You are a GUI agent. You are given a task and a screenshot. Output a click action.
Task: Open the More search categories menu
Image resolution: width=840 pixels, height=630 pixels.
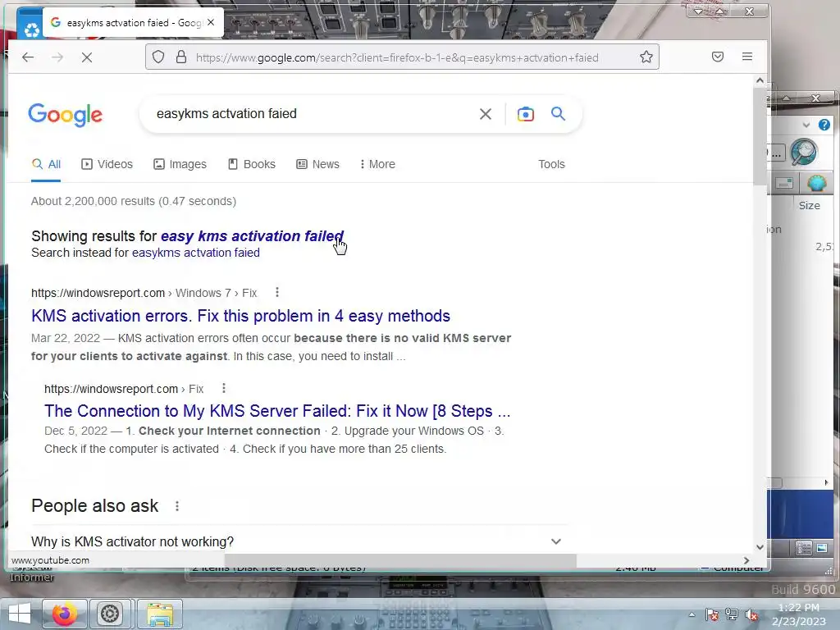[378, 164]
